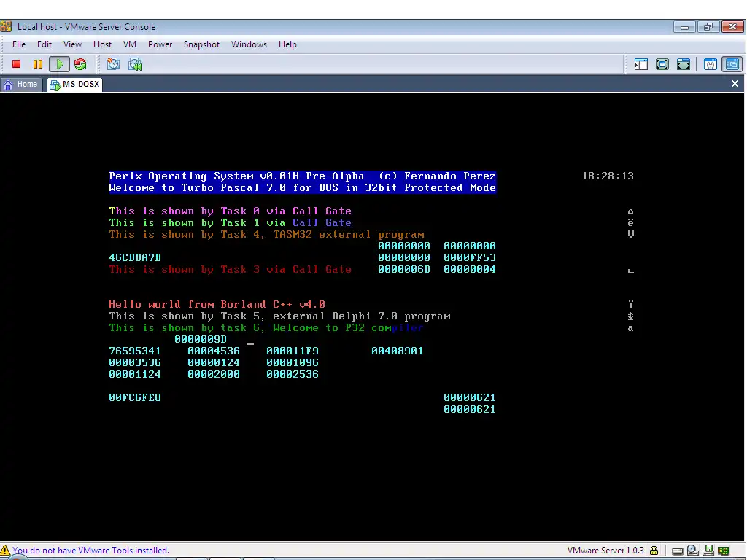Take a snapshot with the clock icon
Viewport: 747px width, 560px height.
113,64
